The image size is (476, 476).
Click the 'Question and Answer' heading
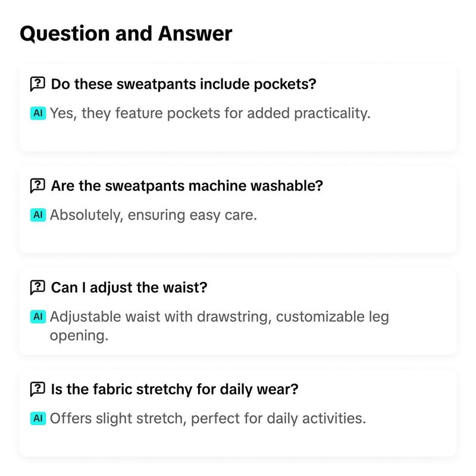click(126, 33)
